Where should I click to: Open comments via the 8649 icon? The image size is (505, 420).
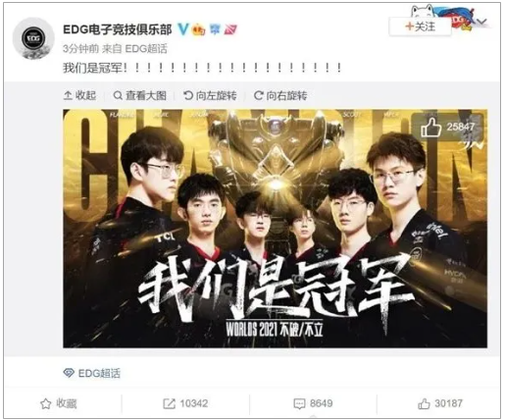click(x=313, y=403)
